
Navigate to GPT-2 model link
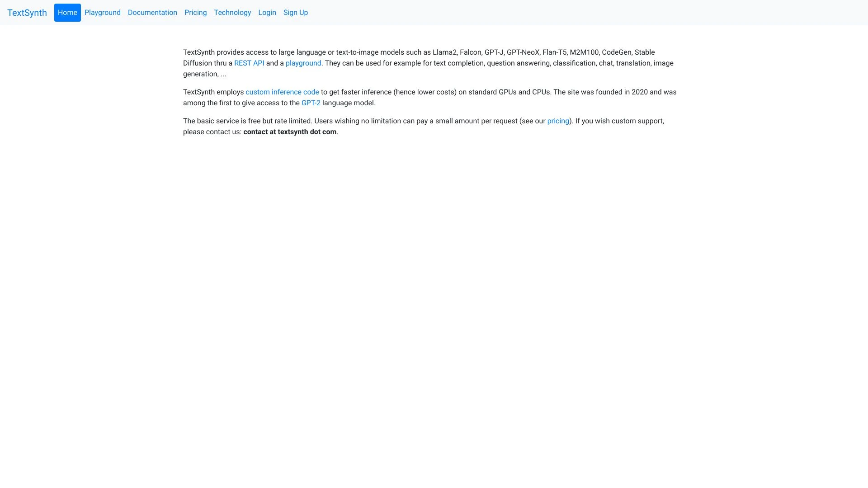311,103
